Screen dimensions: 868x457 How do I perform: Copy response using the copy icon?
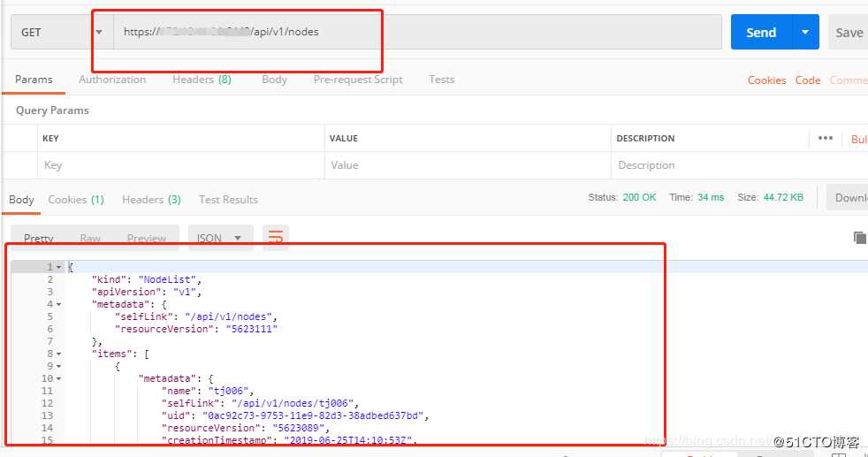coord(860,238)
